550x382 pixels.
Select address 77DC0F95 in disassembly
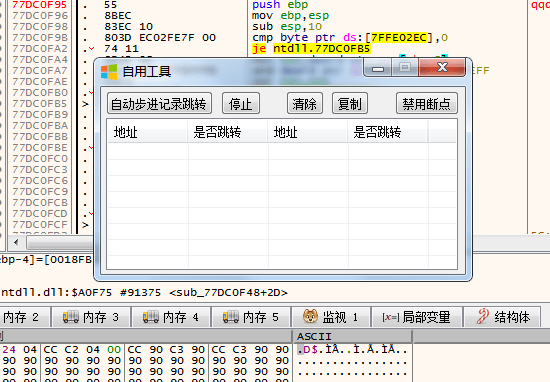point(39,5)
